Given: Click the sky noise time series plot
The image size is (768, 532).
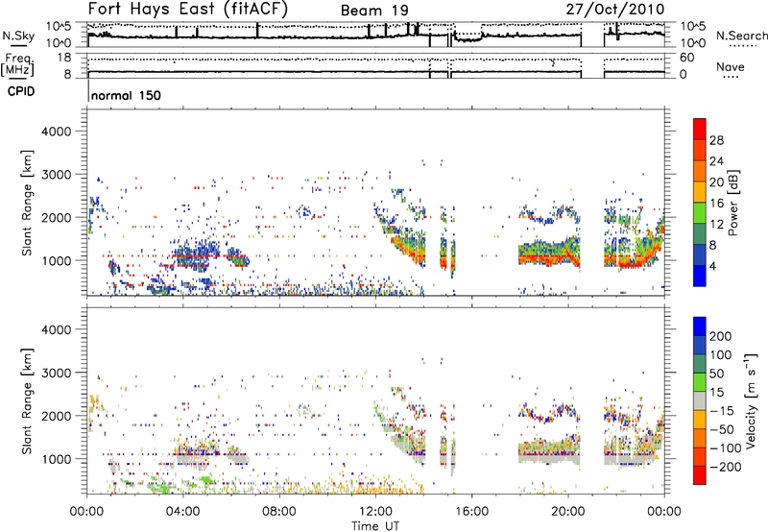Looking at the screenshot, I should [x=376, y=35].
